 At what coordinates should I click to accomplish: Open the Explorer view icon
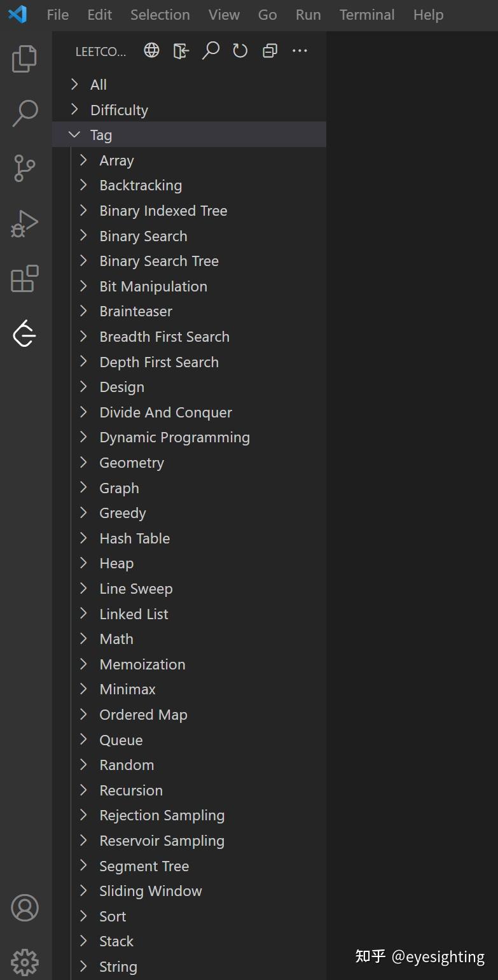click(25, 59)
